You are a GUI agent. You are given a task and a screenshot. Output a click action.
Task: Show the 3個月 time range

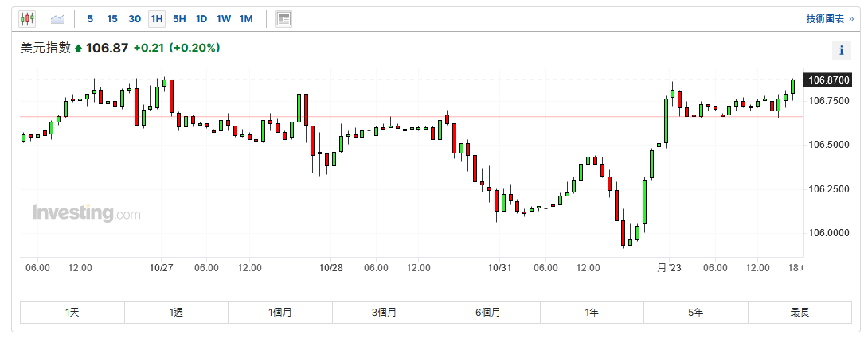[x=384, y=313]
